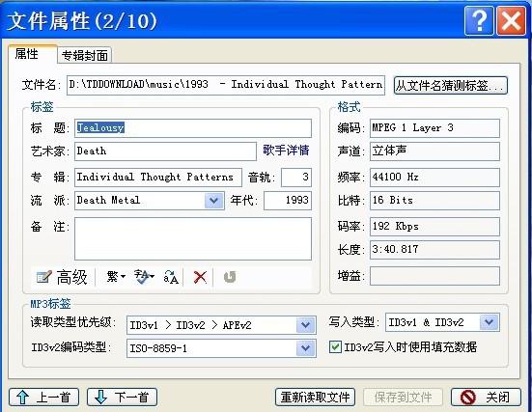Switch to the 专辑封面 tab
The height and width of the screenshot is (412, 532).
(x=85, y=55)
